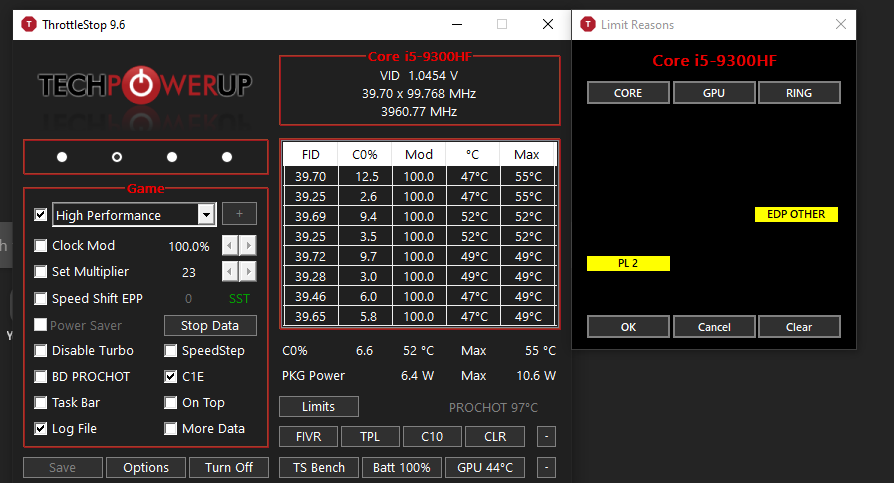Uncheck the C1E checkbox
The width and height of the screenshot is (894, 483).
(x=170, y=376)
